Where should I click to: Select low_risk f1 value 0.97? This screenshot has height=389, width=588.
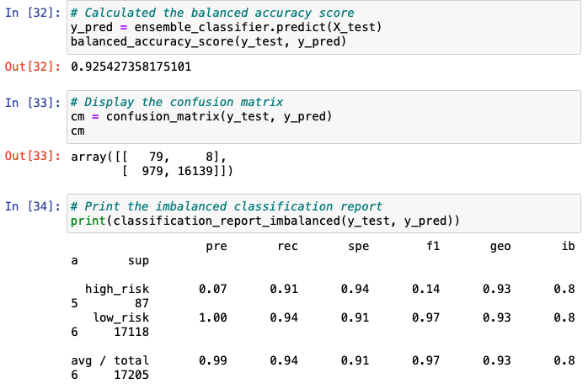coord(425,317)
